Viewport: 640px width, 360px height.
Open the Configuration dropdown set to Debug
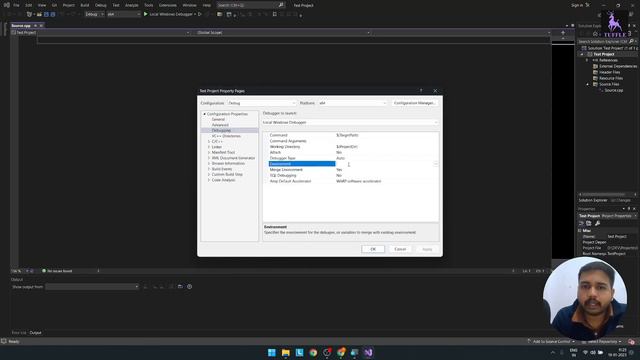tap(262, 103)
